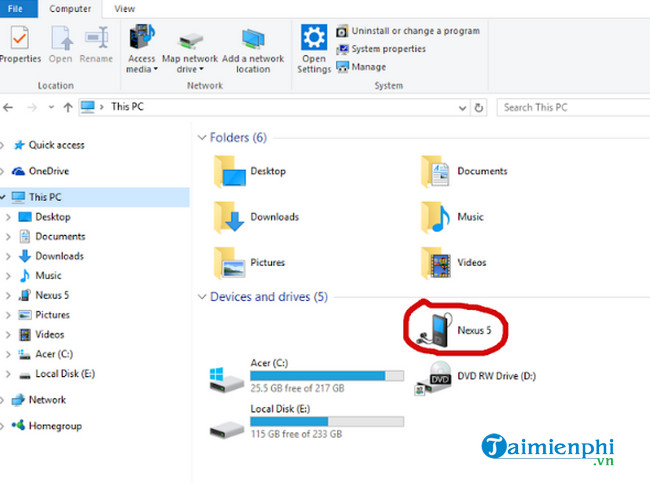Open Settings gear in ribbon
650x483 pixels.
coord(314,40)
